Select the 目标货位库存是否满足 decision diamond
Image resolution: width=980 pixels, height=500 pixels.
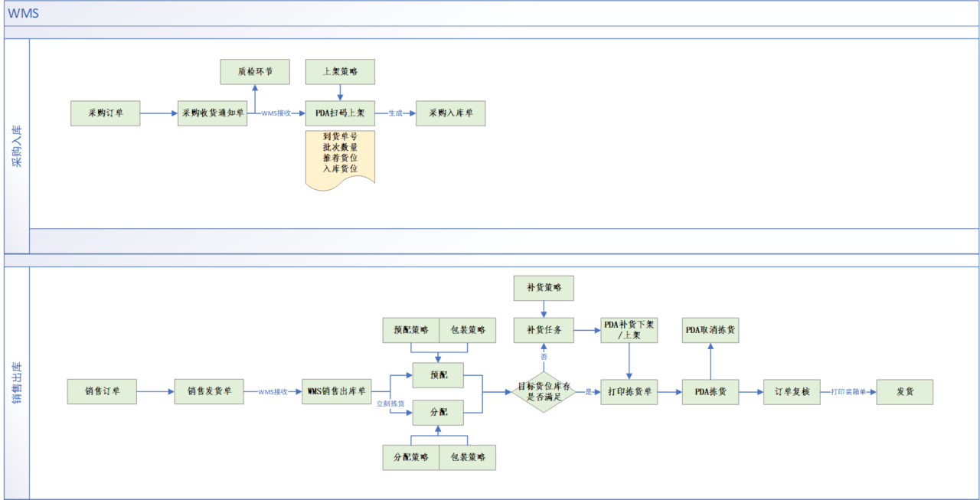[544, 391]
